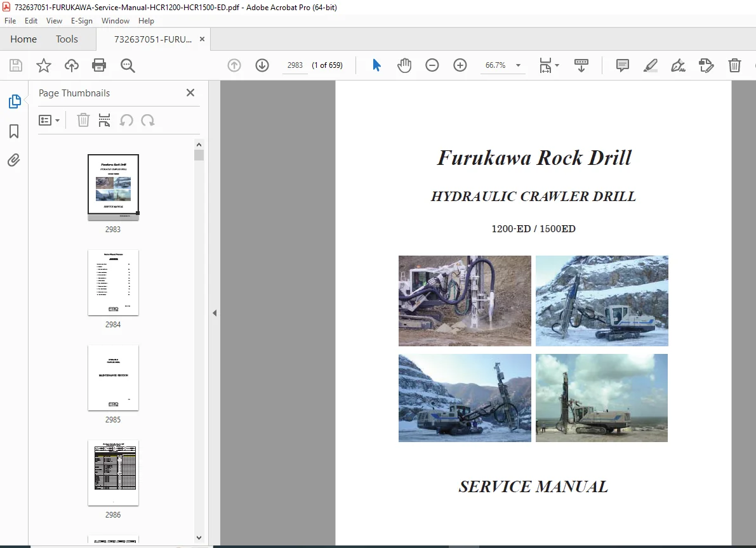Click the '1200-ED / 1500ED' model text
Viewport: 756px width, 548px height.
click(x=533, y=228)
